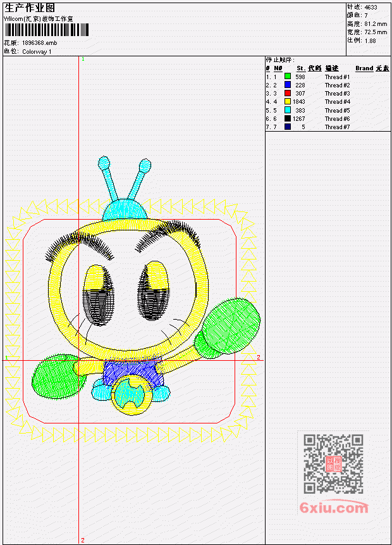Image resolution: width=392 pixels, height=545 pixels.
Task: Click the 'Thread #2' description text
Action: coord(337,85)
